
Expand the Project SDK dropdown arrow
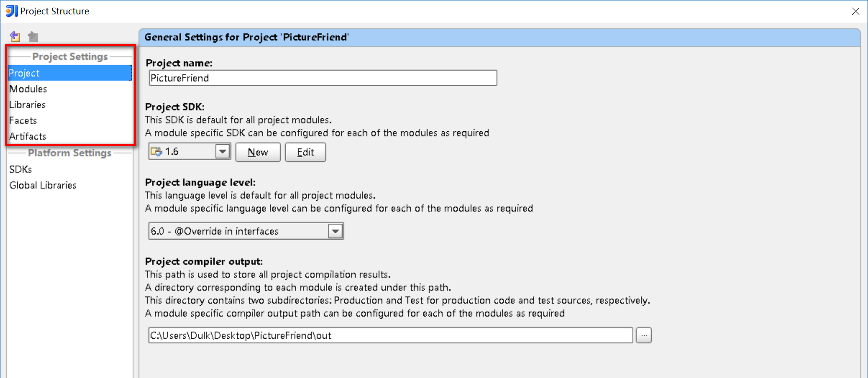[x=222, y=152]
